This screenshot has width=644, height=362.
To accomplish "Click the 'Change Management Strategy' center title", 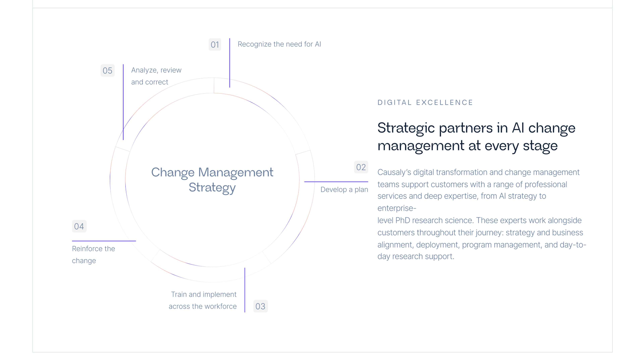I will pos(212,180).
